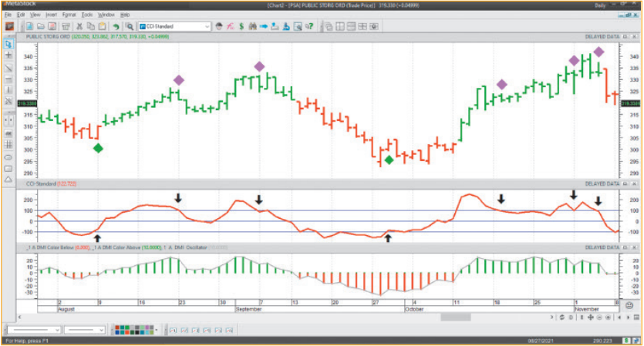The width and height of the screenshot is (644, 346).
Task: Click the context help question mark icon
Action: (x=309, y=27)
